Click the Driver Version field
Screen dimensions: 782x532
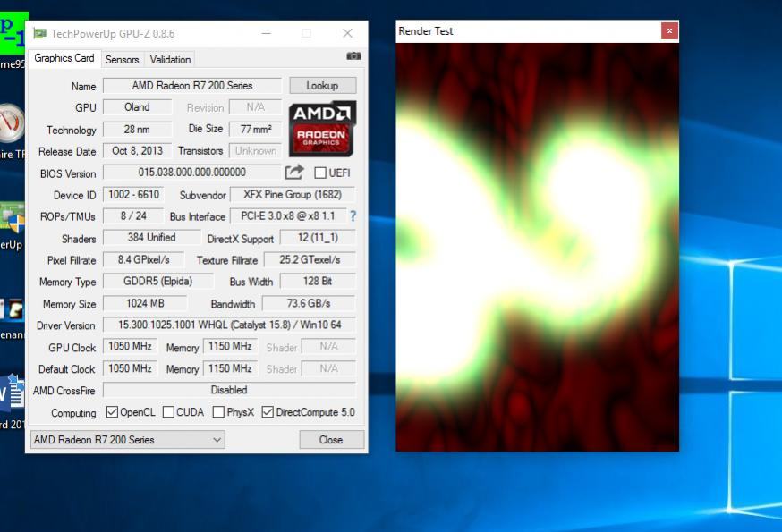pos(229,325)
